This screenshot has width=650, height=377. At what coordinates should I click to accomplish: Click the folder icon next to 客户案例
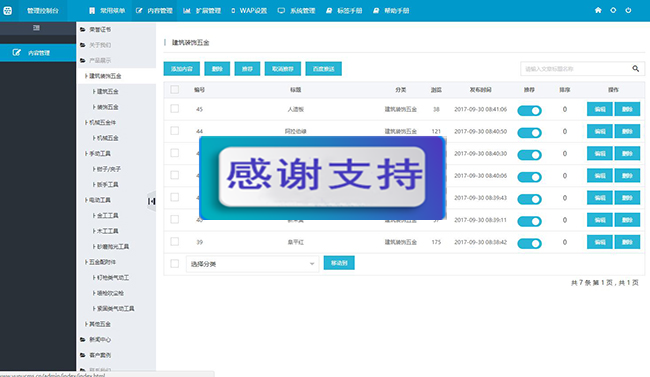(x=82, y=355)
